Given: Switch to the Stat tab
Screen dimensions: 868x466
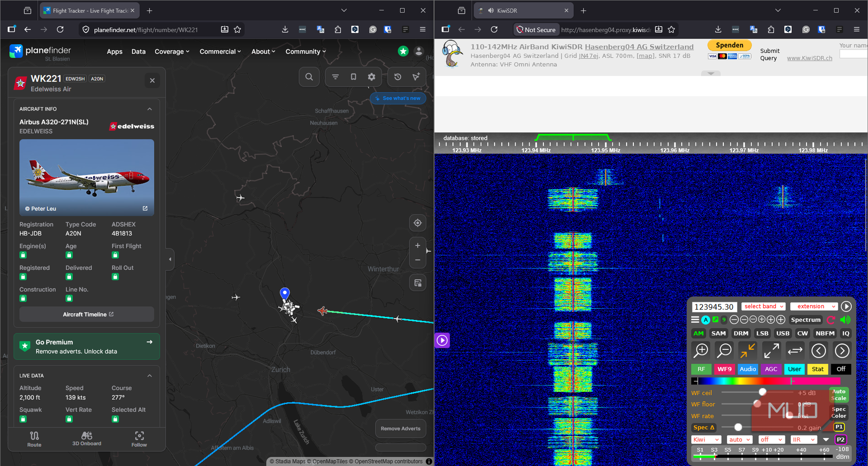Looking at the screenshot, I should [817, 369].
